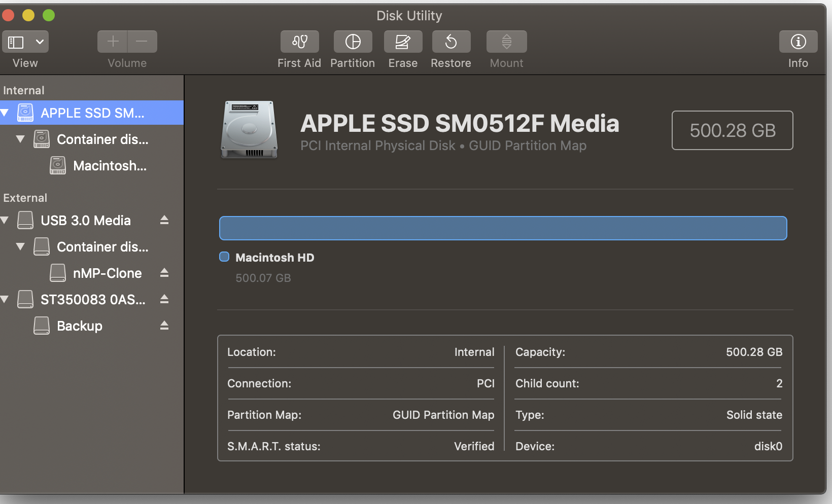Click the 500.28 GB capacity box
The image size is (832, 504).
point(732,130)
